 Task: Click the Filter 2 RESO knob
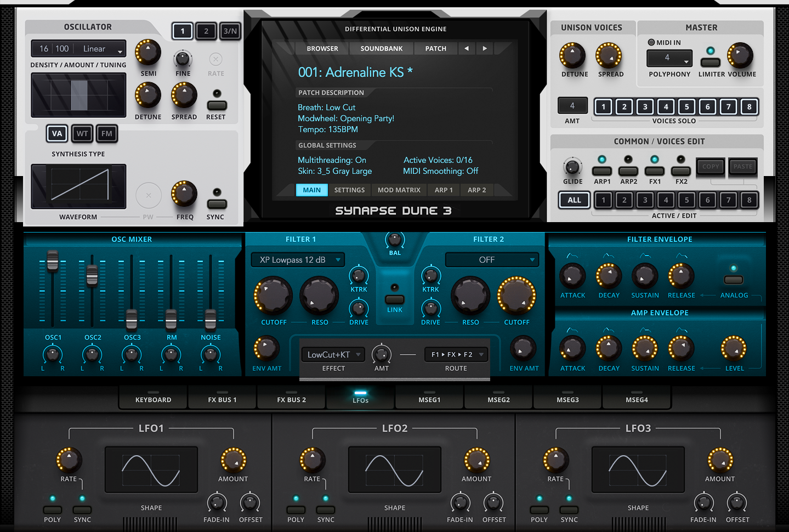[470, 296]
